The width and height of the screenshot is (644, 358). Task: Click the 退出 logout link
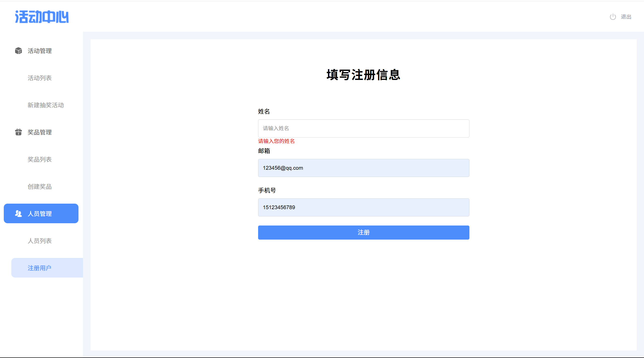click(x=626, y=17)
